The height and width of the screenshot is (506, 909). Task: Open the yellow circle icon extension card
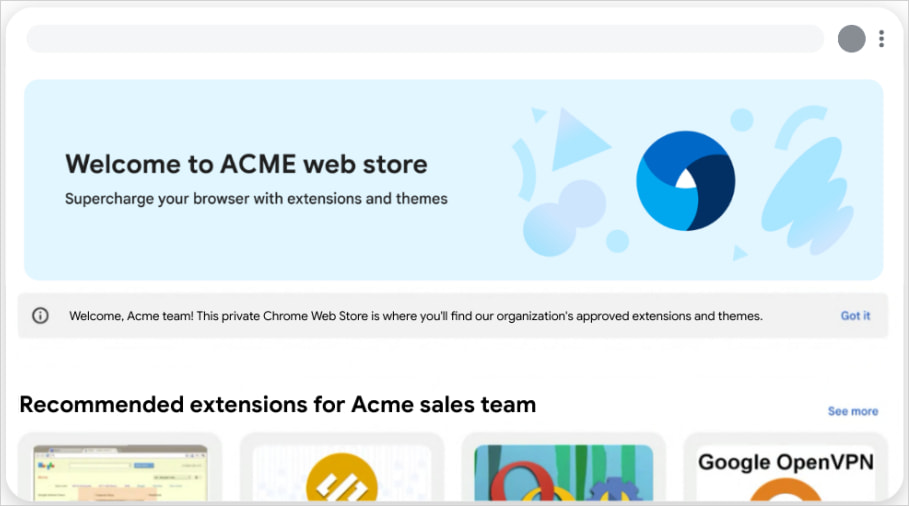click(342, 467)
